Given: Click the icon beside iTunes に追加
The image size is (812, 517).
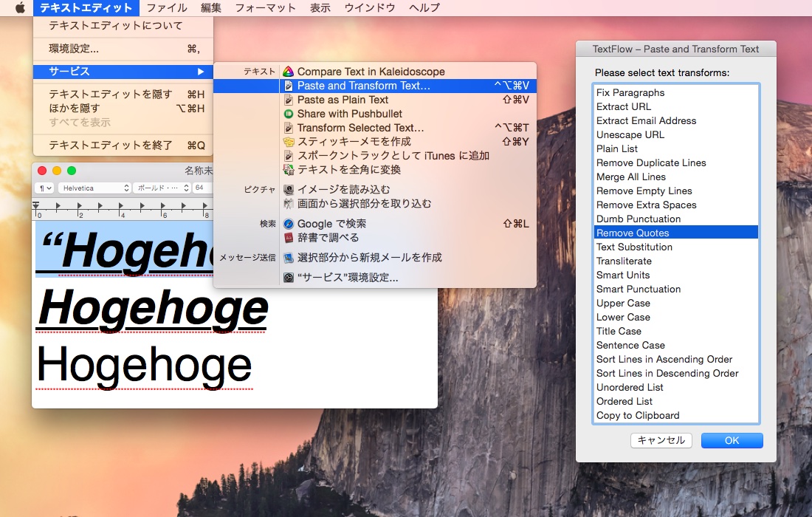Looking at the screenshot, I should tap(289, 155).
